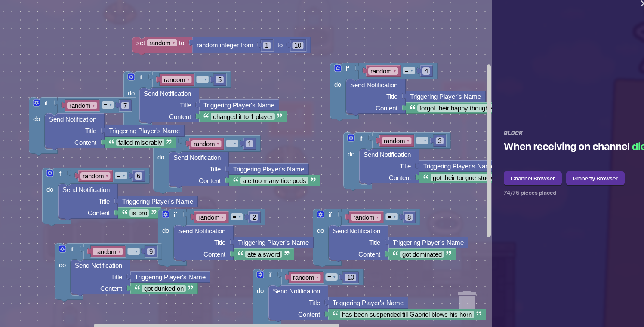Select the 'got dominated' content text
The width and height of the screenshot is (644, 327).
click(422, 254)
